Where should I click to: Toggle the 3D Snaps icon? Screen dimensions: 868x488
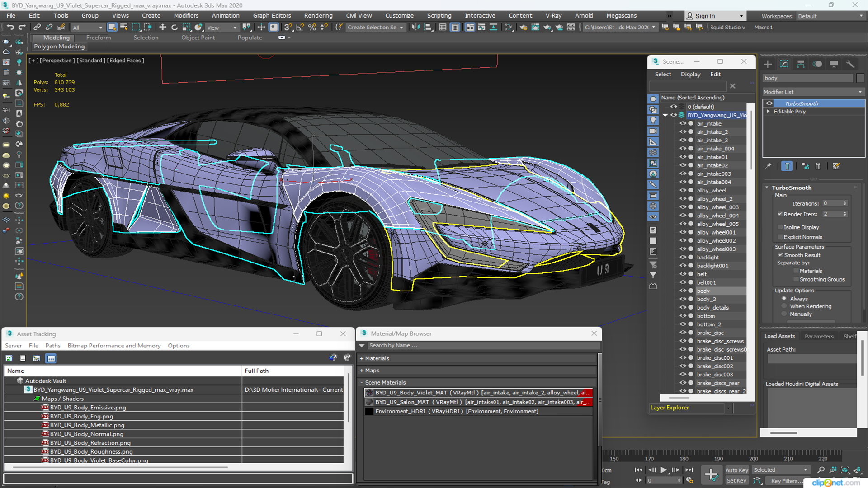288,27
